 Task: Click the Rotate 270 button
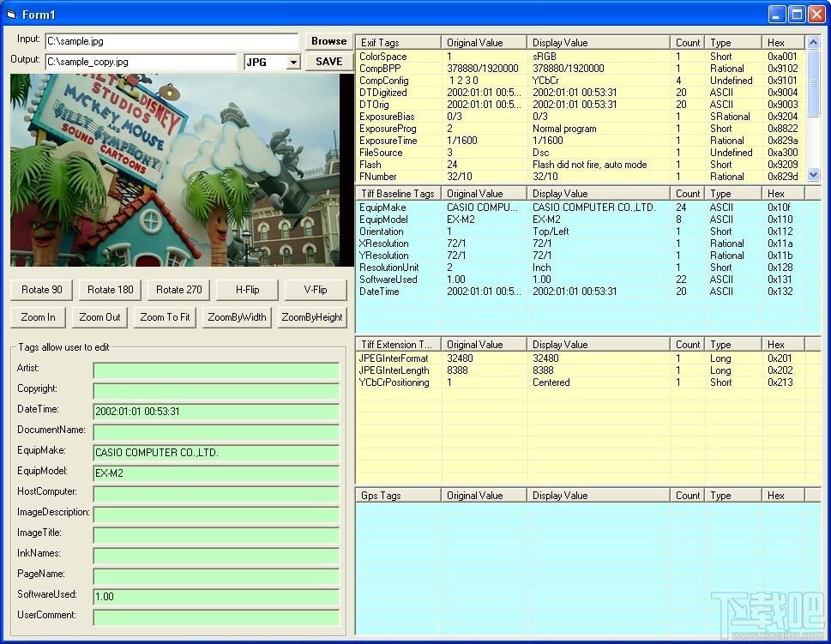[178, 290]
